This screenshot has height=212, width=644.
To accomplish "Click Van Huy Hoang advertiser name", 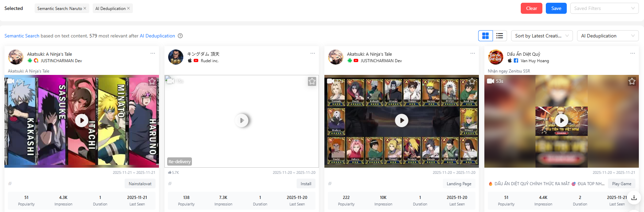I will [535, 60].
